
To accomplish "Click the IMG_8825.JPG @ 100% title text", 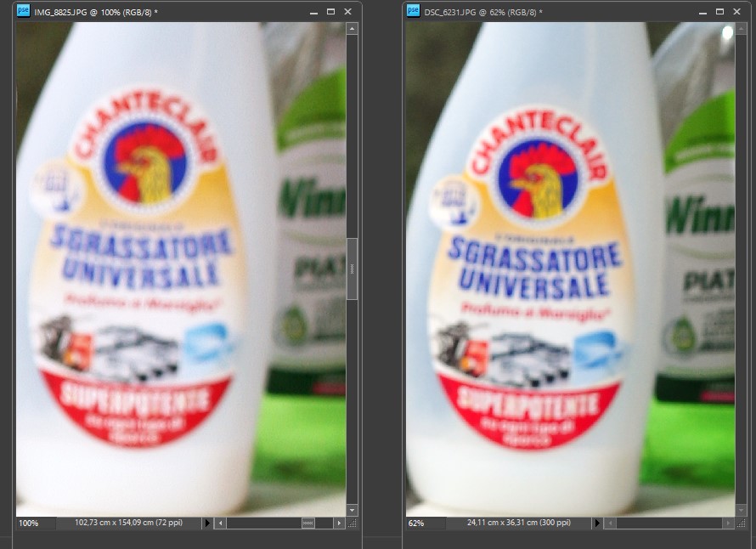I will point(96,12).
